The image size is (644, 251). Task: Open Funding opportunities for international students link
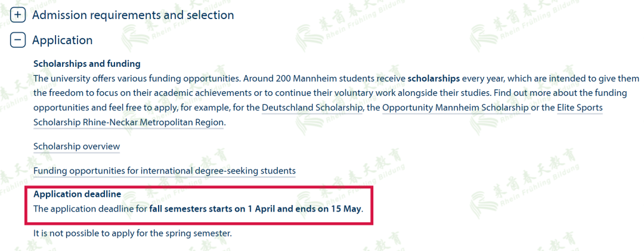pos(164,171)
